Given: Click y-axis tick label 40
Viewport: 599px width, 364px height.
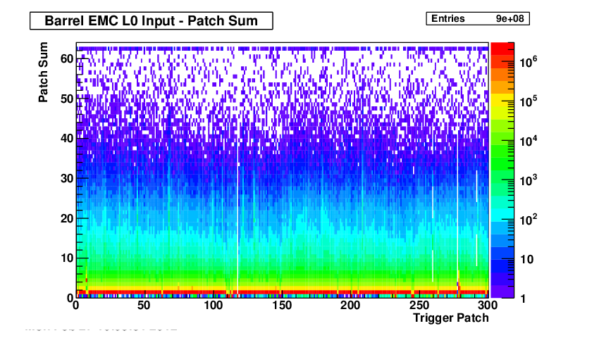Looking at the screenshot, I should pos(67,138).
